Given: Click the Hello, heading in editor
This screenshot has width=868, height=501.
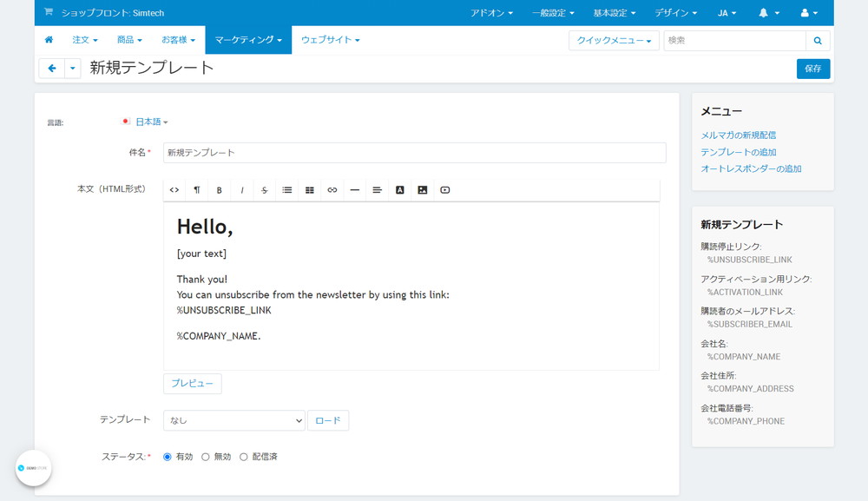Looking at the screenshot, I should [205, 227].
